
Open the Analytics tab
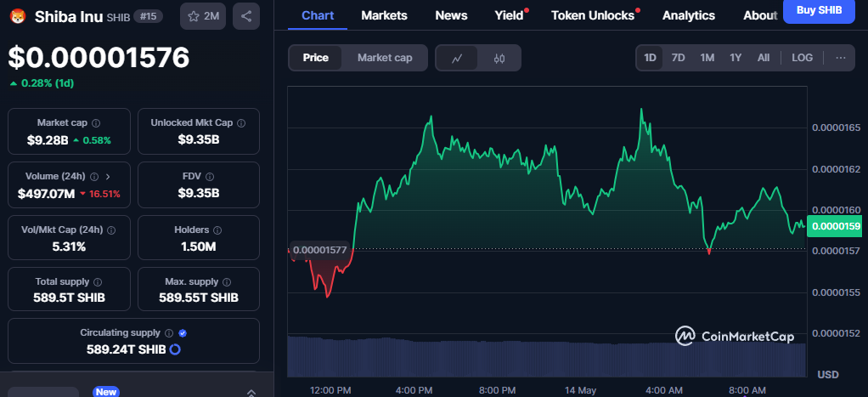pos(689,15)
